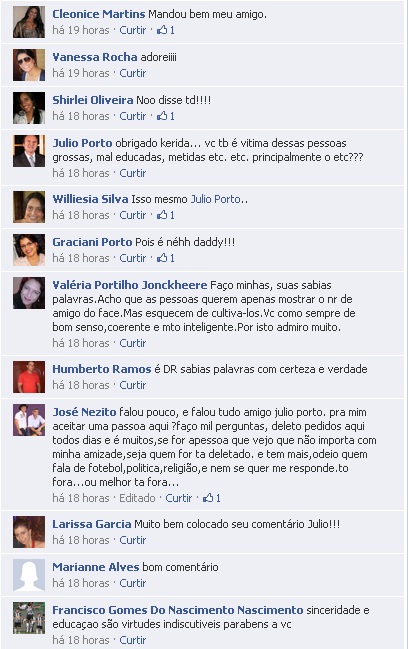Click like thumb icon on Williesia Silva's comment
This screenshot has height=649, width=408.
click(x=162, y=215)
